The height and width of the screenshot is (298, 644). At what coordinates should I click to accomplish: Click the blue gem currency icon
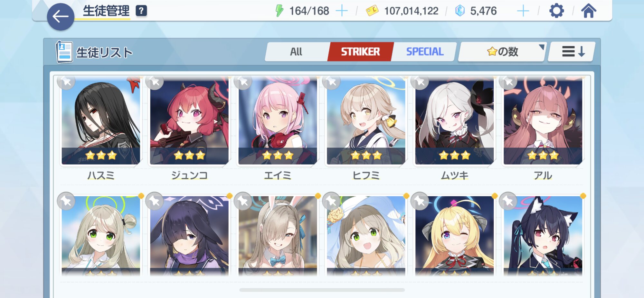pyautogui.click(x=460, y=11)
